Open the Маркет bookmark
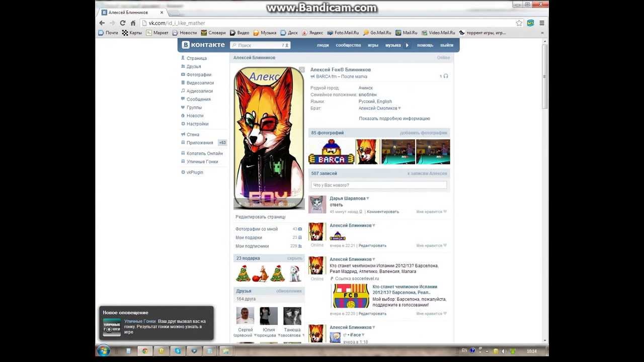Screen dimensions: 644x362 coord(157,33)
